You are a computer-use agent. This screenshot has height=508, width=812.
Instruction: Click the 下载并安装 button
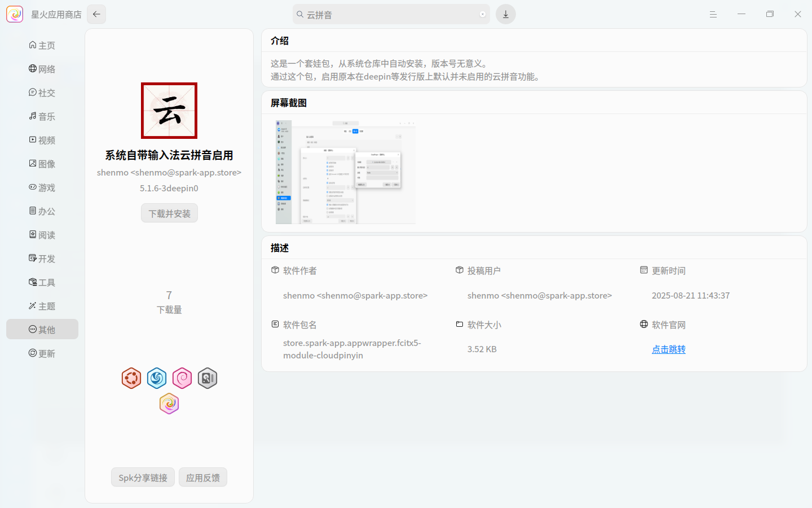click(x=169, y=213)
